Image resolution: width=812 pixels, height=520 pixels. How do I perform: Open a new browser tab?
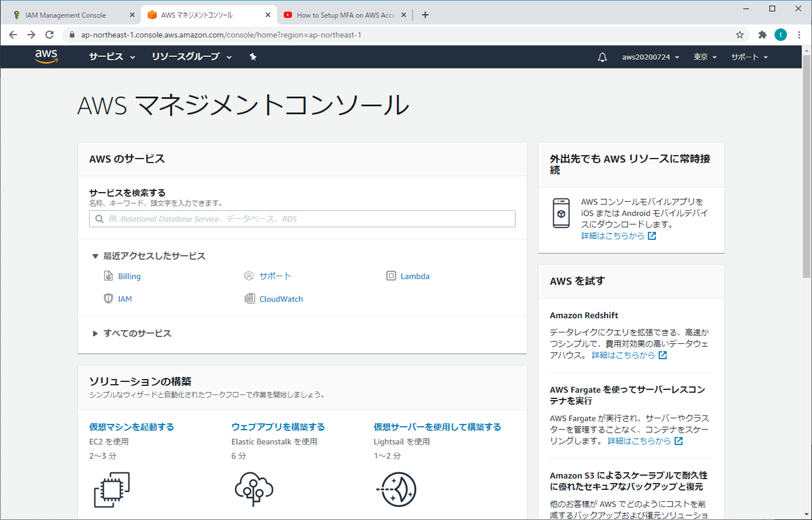tap(425, 15)
